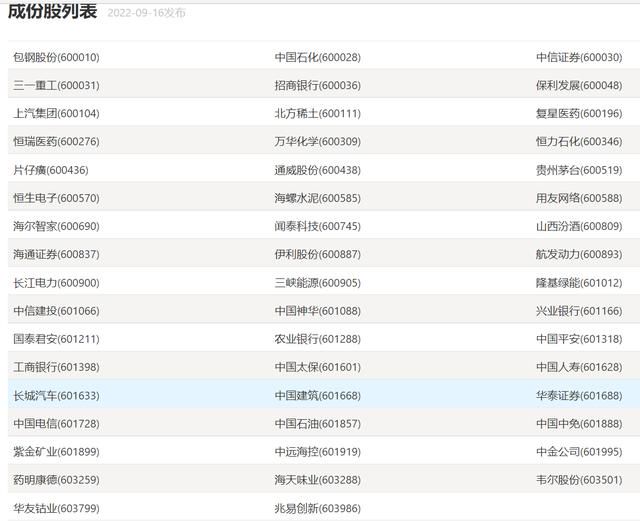Open 上汽集团(600104)

pos(56,113)
